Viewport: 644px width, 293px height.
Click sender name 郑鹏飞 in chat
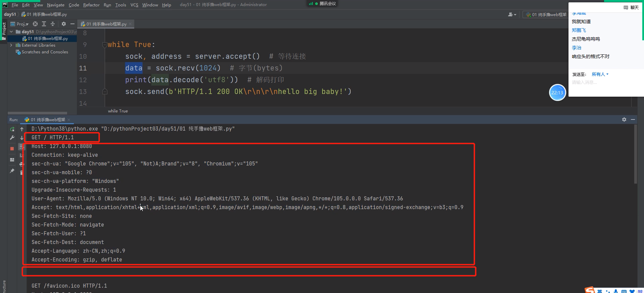(x=579, y=30)
